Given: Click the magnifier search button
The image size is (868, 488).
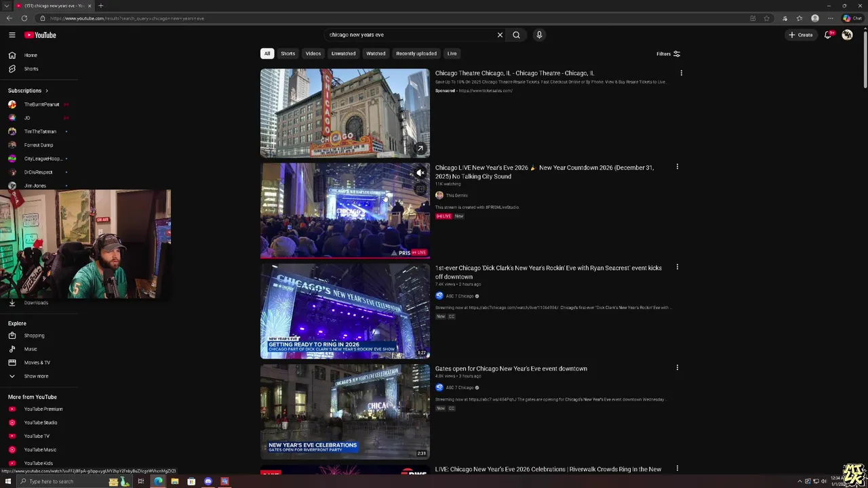Looking at the screenshot, I should point(516,35).
